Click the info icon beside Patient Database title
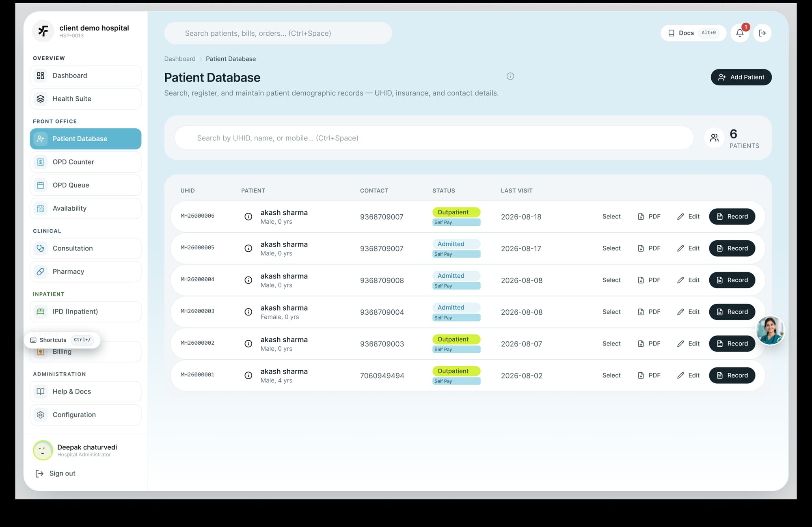812x527 pixels. click(510, 76)
